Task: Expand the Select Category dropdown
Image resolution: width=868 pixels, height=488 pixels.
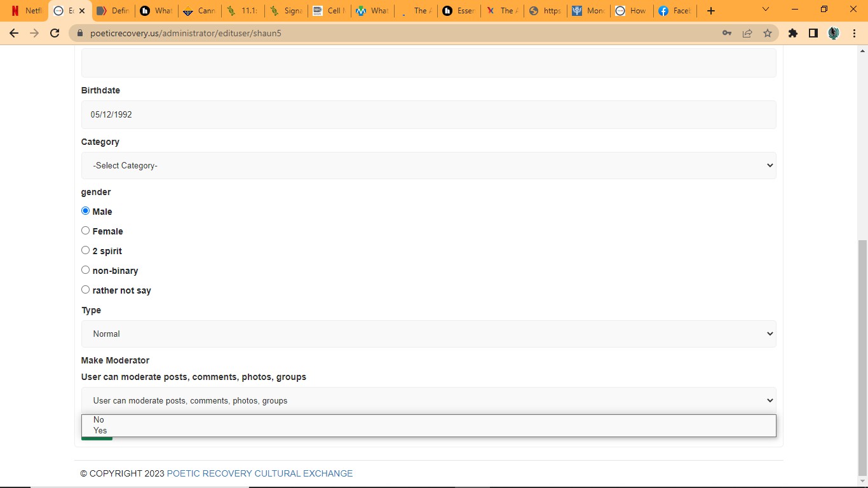Action: [428, 165]
